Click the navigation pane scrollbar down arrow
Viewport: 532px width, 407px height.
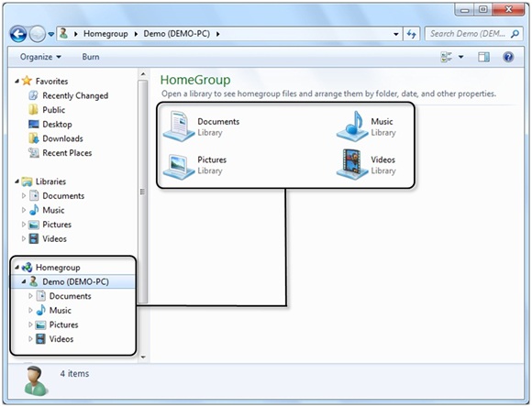(143, 357)
